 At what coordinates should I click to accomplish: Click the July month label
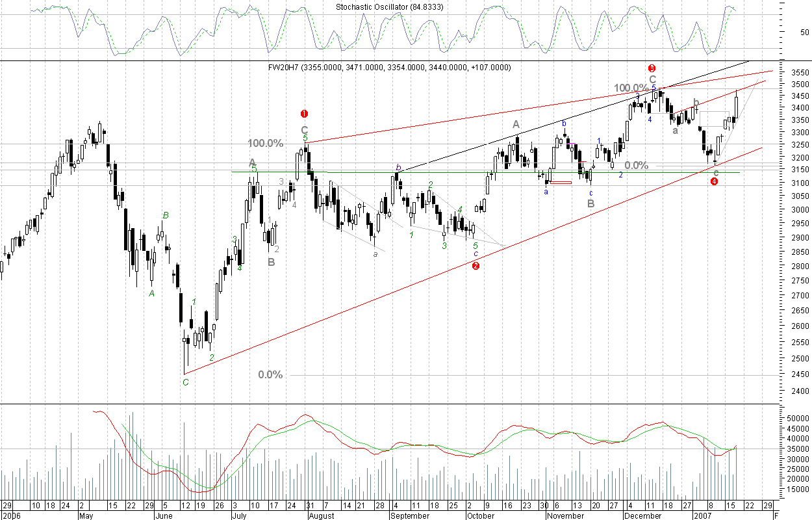pyautogui.click(x=241, y=516)
